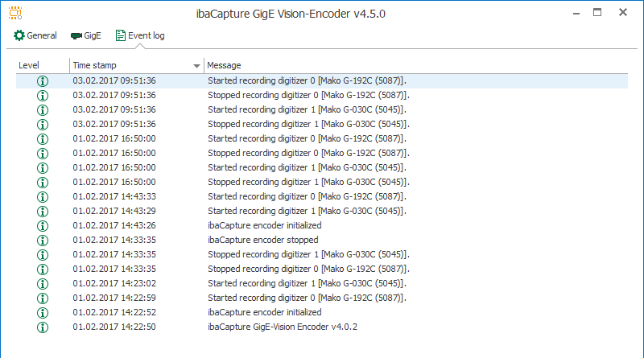Click the info icon of the 03.02.2017 Stopped digitizer 1 row
The height and width of the screenshot is (358, 644).
coord(43,125)
